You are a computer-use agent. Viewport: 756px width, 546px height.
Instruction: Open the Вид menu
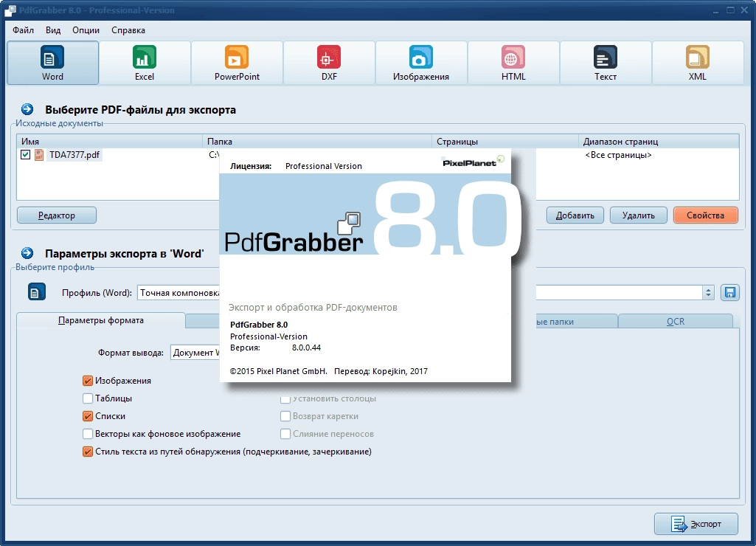pyautogui.click(x=53, y=30)
